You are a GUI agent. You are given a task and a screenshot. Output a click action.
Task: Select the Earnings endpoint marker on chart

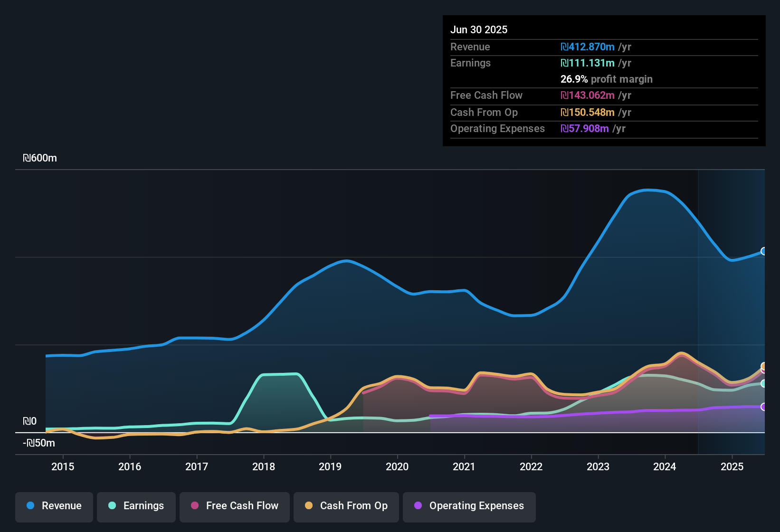[x=764, y=383]
